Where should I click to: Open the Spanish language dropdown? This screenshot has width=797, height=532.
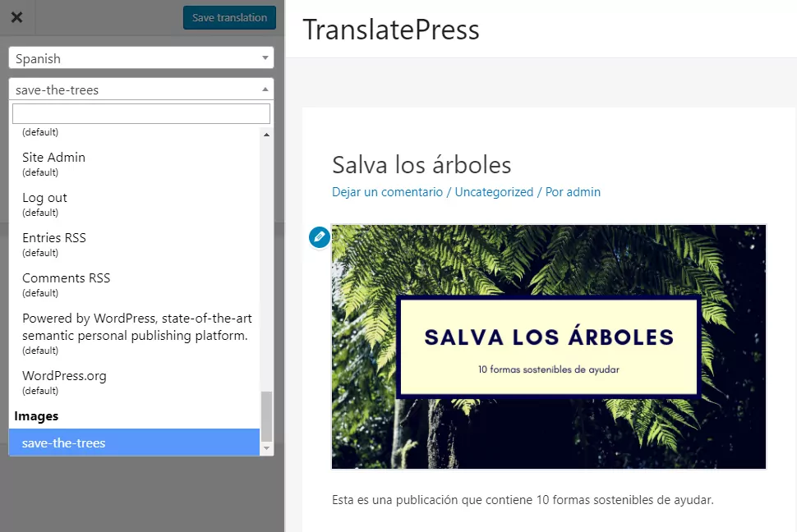pos(141,58)
